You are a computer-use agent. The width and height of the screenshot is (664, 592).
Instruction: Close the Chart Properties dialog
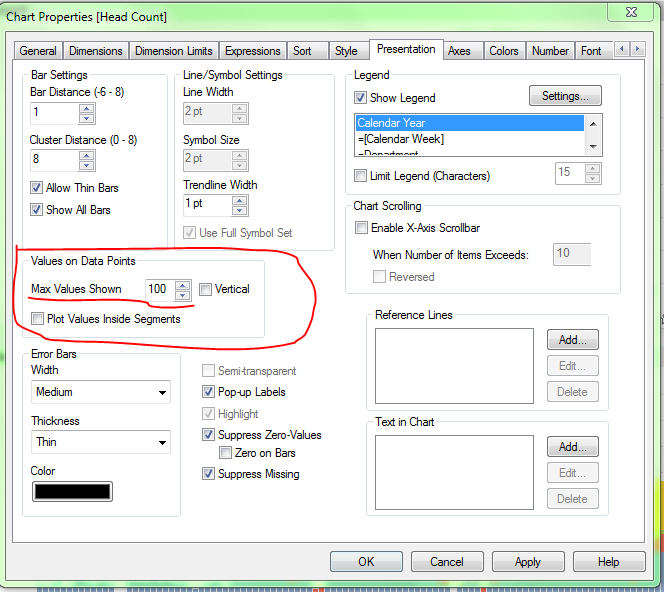point(631,12)
